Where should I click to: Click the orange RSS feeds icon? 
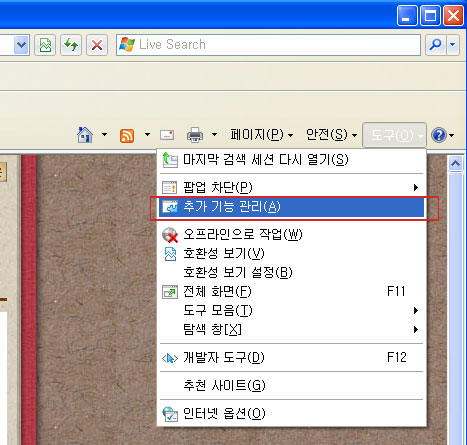(x=127, y=136)
